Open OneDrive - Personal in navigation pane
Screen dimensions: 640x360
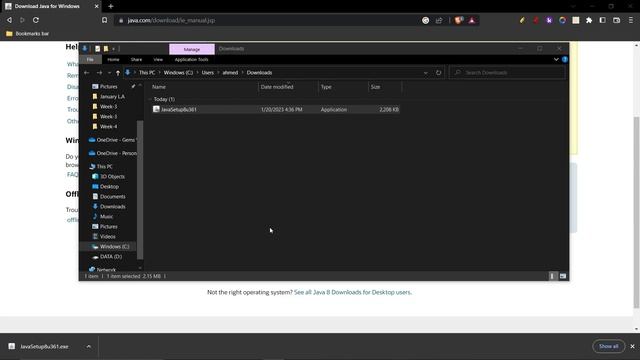pos(112,153)
